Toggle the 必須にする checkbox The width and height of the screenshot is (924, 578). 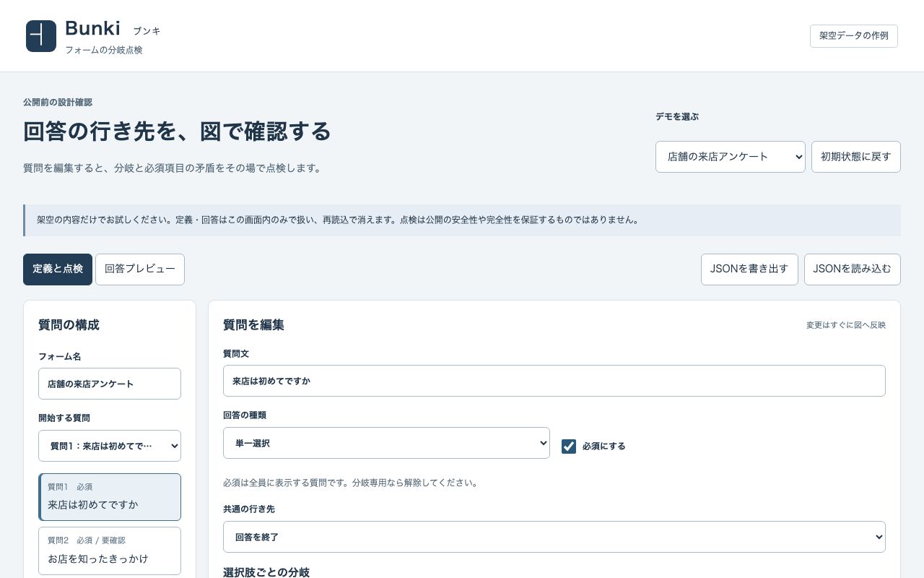pyautogui.click(x=569, y=447)
